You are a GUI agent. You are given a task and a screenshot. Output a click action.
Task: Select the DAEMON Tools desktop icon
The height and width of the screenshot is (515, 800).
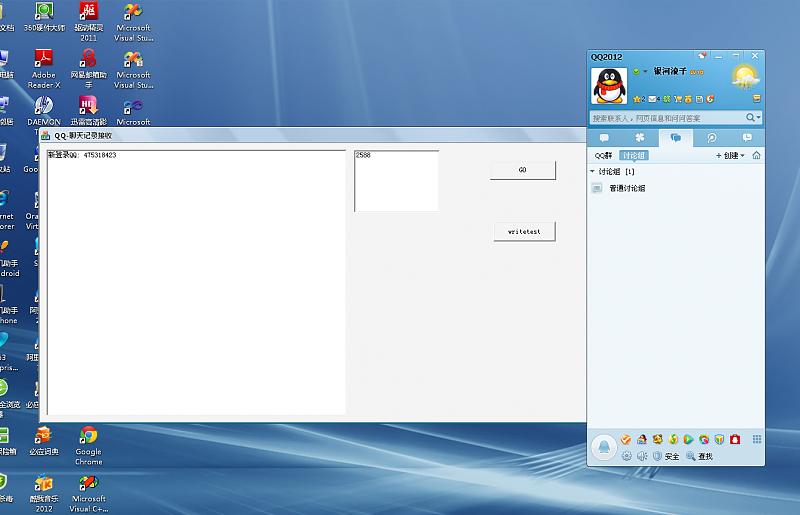coord(44,111)
